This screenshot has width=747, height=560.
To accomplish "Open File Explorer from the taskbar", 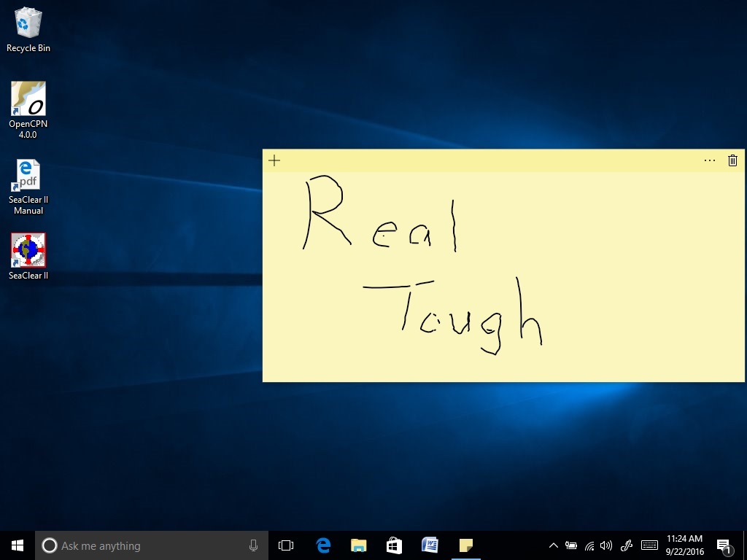I will pos(358,545).
